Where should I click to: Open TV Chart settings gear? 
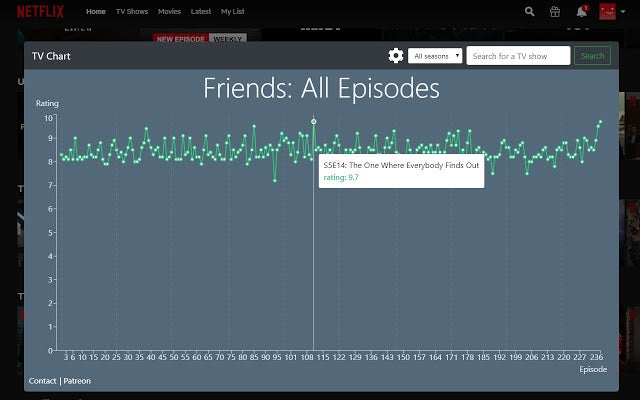point(396,56)
